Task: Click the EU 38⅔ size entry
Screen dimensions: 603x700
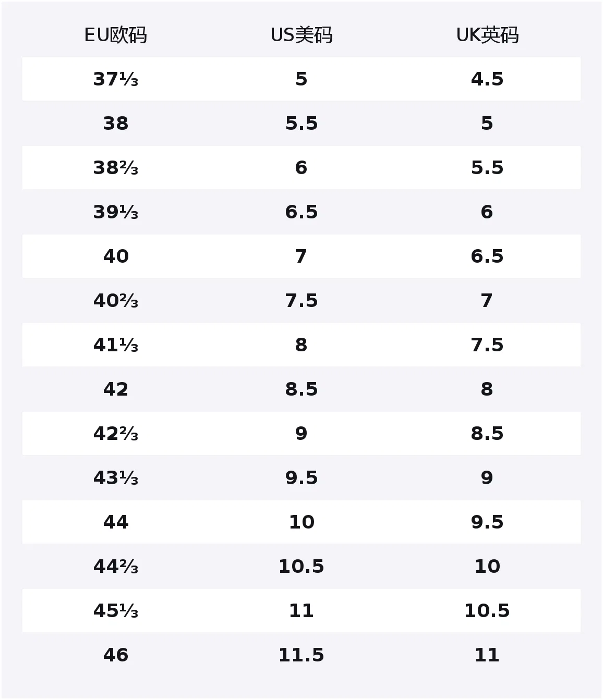Action: pyautogui.click(x=115, y=168)
